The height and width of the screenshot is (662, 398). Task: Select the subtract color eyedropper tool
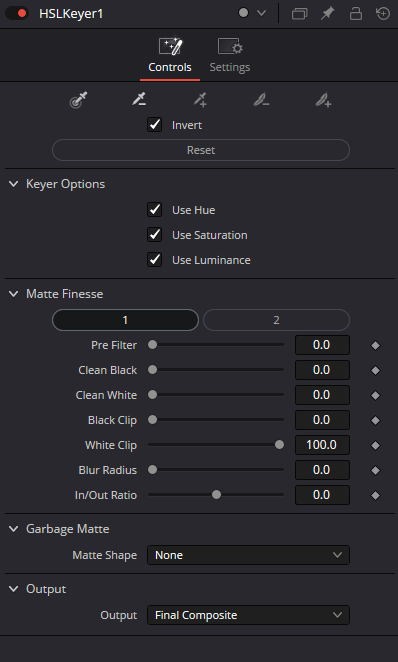[139, 100]
